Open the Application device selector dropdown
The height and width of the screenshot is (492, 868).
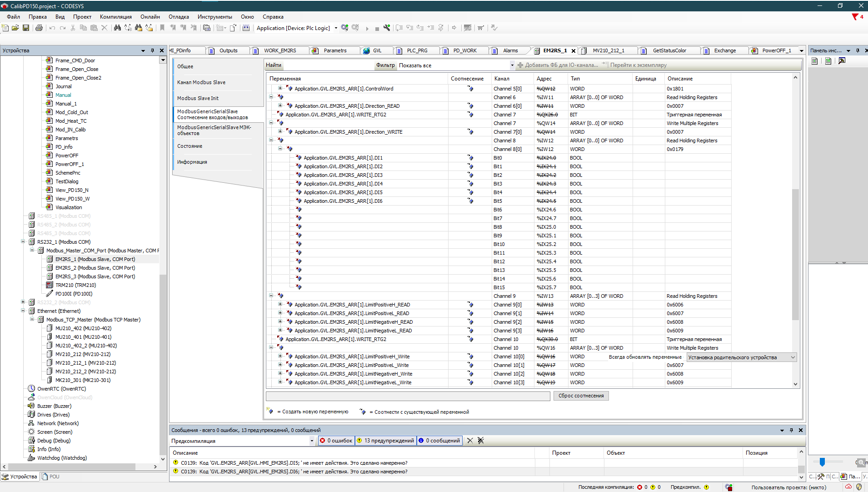(336, 28)
